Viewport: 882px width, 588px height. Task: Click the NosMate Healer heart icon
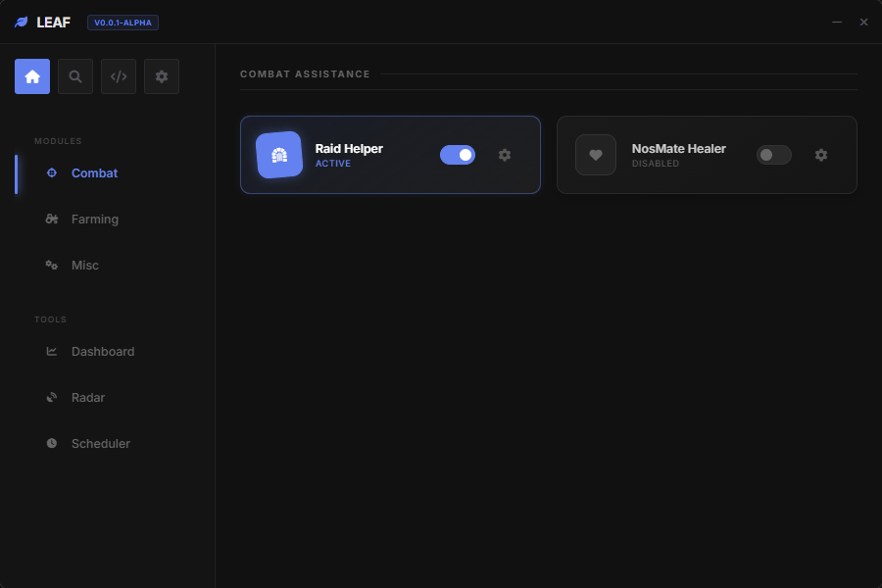596,155
